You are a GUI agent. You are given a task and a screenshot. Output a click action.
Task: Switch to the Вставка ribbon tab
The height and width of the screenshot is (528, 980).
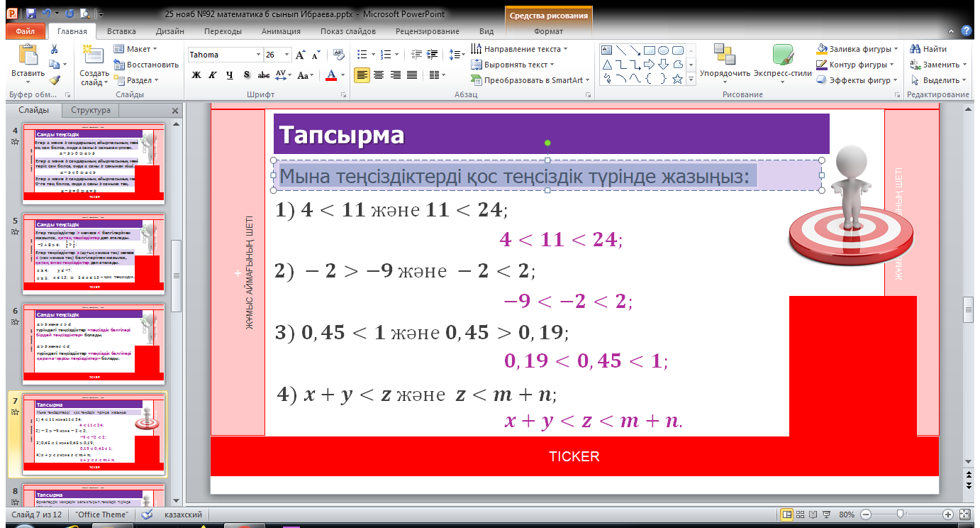tap(121, 31)
